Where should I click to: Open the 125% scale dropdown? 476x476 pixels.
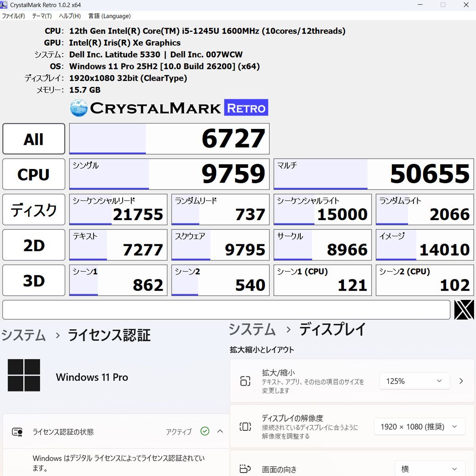pos(415,381)
